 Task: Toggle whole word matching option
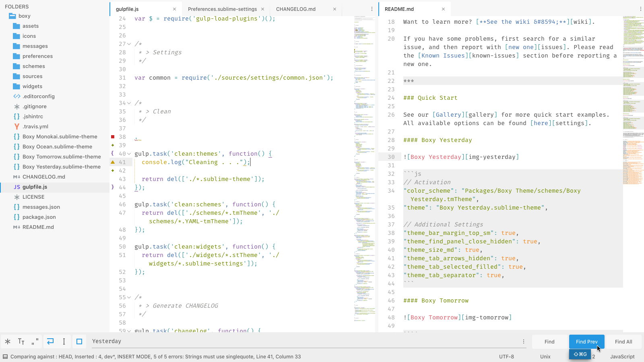pos(35,341)
